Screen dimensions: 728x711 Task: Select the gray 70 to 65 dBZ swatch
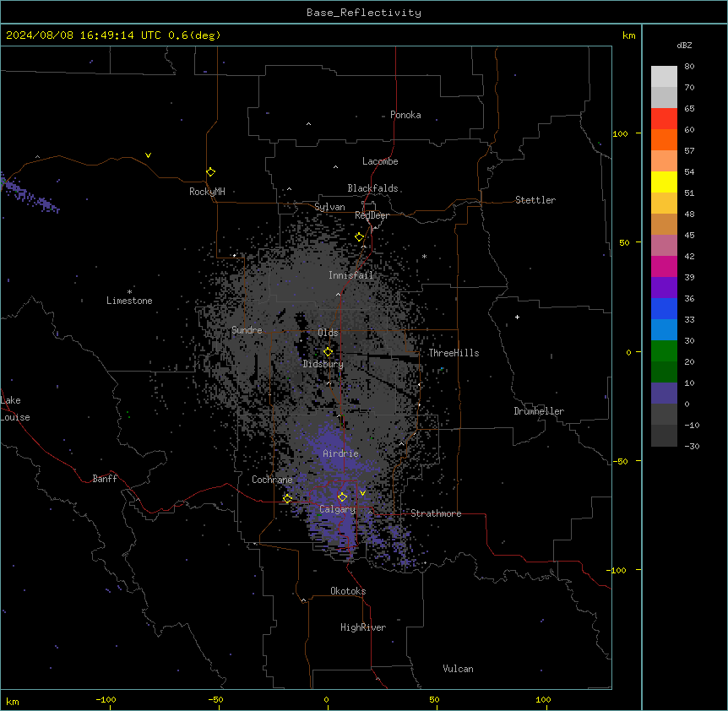[664, 97]
